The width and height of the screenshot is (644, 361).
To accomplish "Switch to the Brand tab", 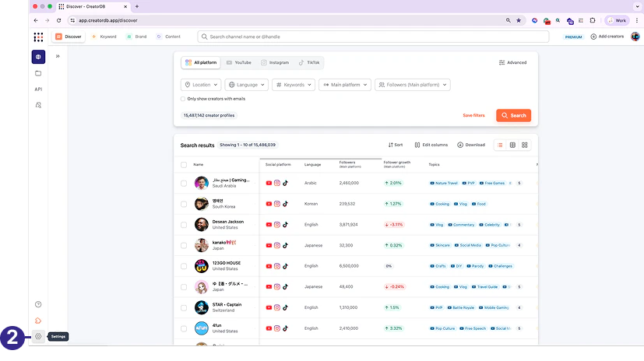I will [137, 37].
